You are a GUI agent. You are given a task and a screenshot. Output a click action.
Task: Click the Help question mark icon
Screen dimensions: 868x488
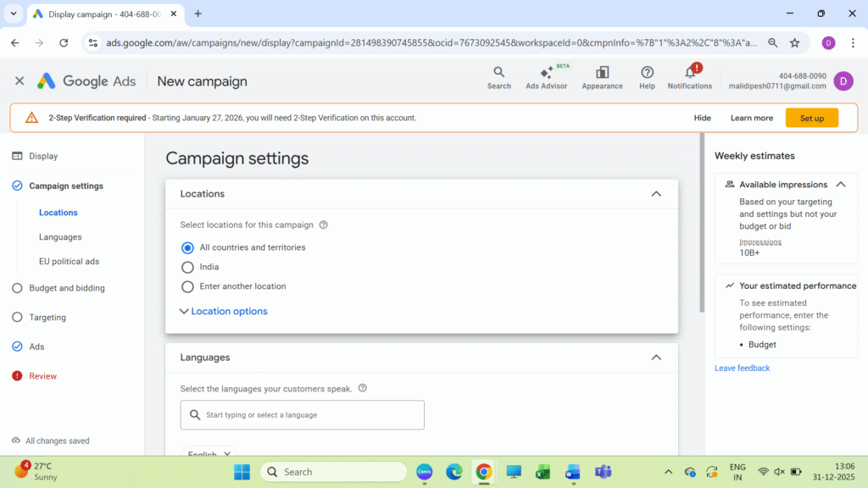(x=647, y=73)
